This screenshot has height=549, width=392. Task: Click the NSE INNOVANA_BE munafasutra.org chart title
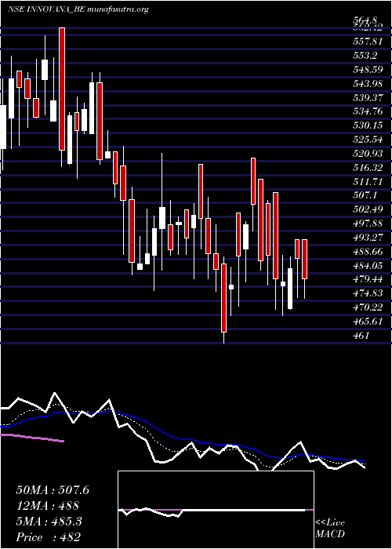(x=78, y=9)
